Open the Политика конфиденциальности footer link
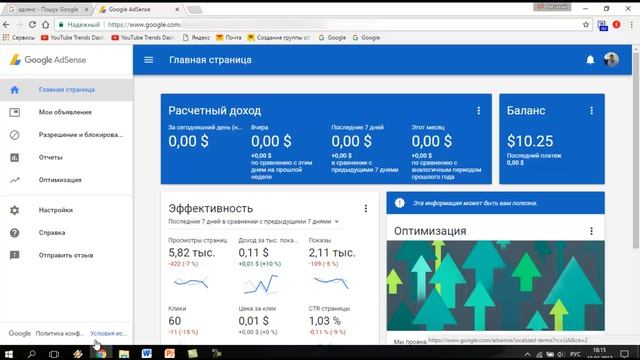 point(60,333)
